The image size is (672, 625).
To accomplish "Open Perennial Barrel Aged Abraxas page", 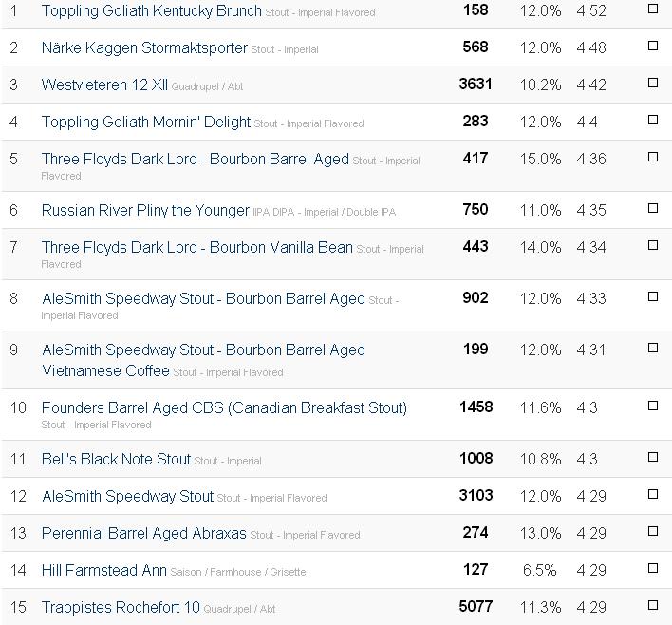I will (x=144, y=534).
